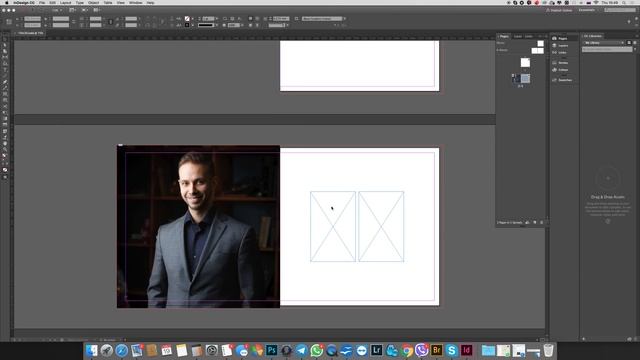
Task: Select the open document tab
Action: coord(31,33)
